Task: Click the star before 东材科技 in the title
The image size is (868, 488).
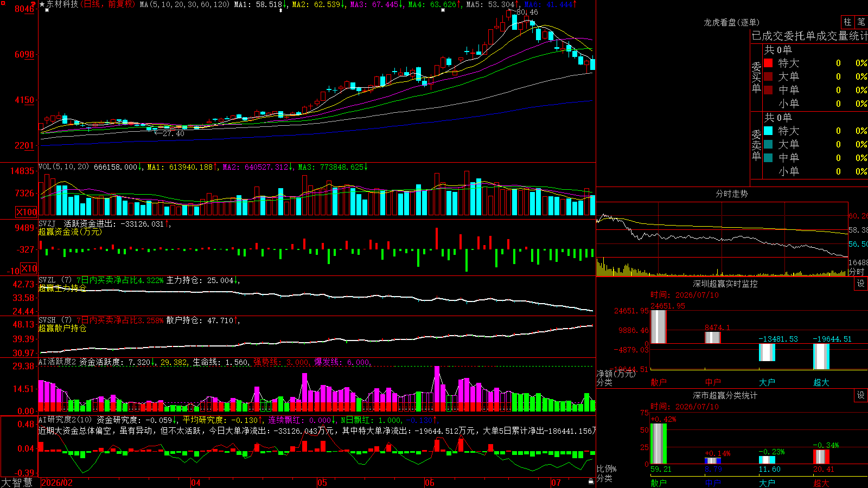Action: pyautogui.click(x=42, y=4)
